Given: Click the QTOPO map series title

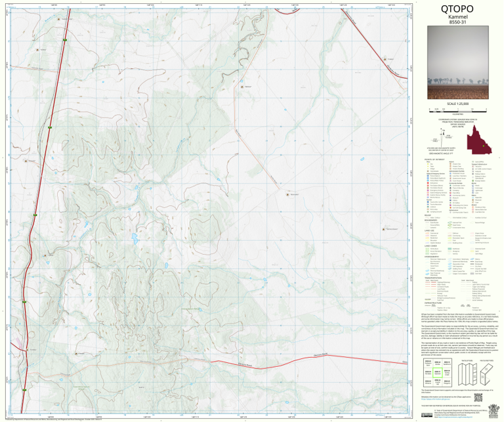Looking at the screenshot, I should coord(457,9).
